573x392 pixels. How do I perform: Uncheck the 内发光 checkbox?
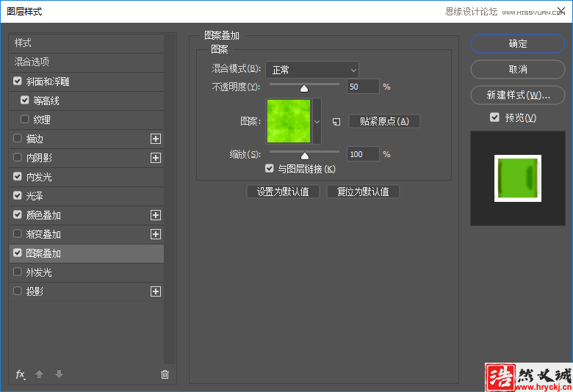point(18,176)
